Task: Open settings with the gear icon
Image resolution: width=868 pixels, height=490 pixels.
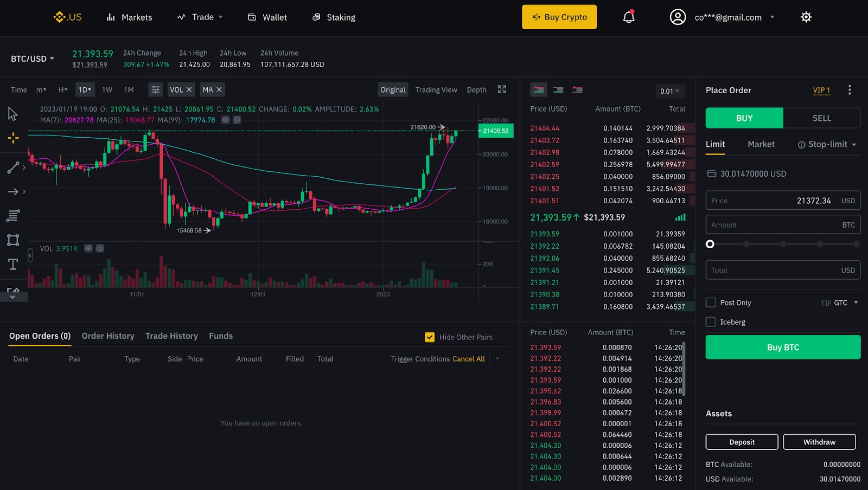Action: (806, 17)
